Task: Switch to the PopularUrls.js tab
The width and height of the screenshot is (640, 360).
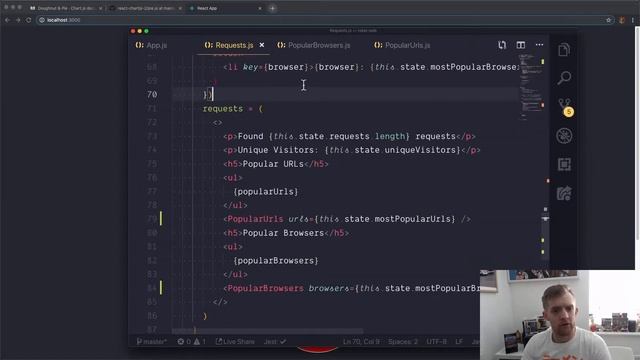Action: click(402, 45)
